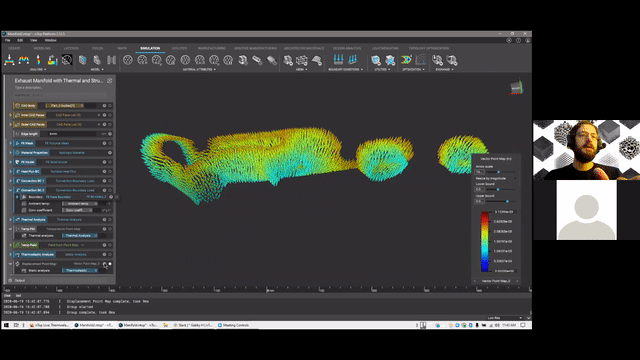This screenshot has height=360, width=640.
Task: Remove the Ambient temp variable chip
Action: point(96,204)
